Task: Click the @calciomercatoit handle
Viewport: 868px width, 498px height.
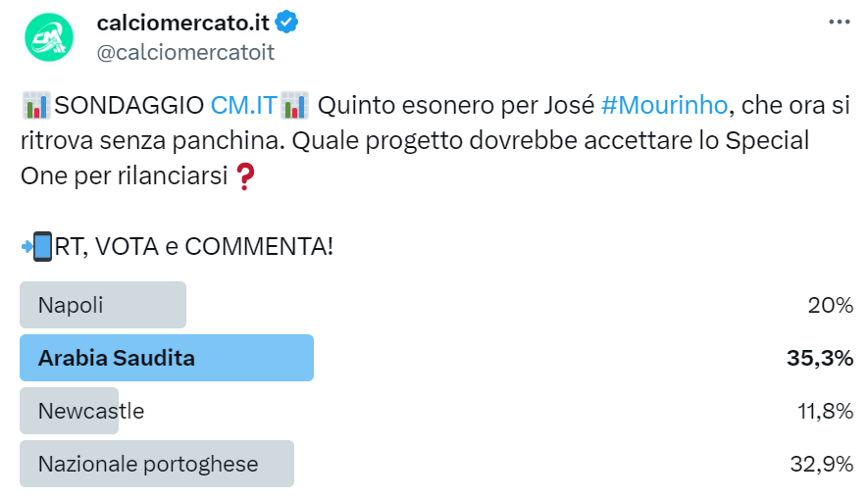Action: click(185, 53)
